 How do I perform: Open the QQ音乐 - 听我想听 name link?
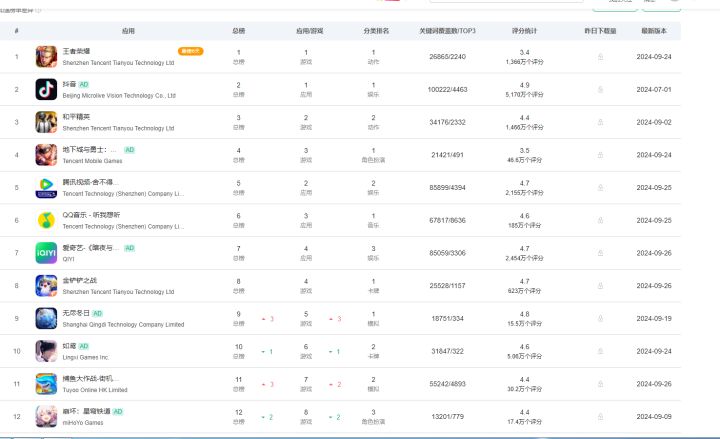91,215
